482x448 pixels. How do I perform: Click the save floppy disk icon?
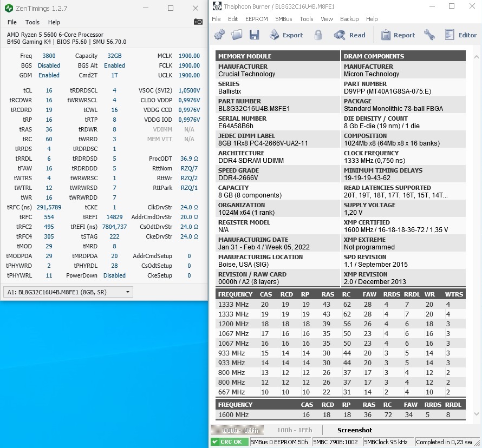pos(254,35)
